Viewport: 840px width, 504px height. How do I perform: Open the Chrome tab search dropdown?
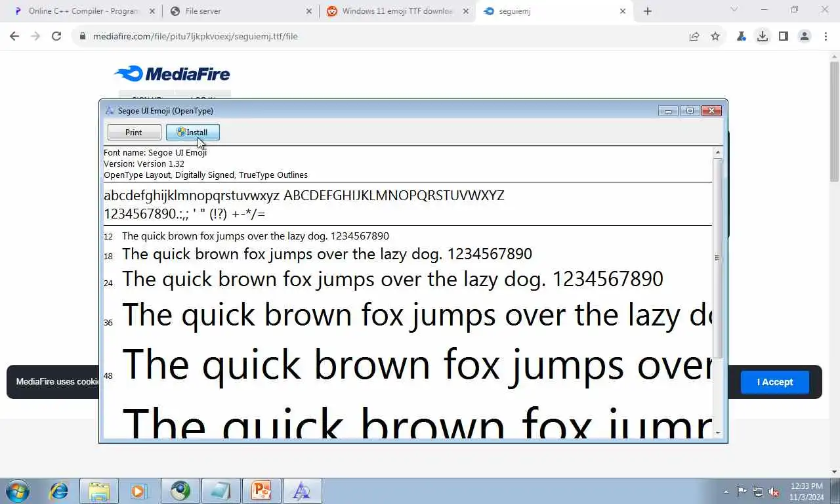734,10
